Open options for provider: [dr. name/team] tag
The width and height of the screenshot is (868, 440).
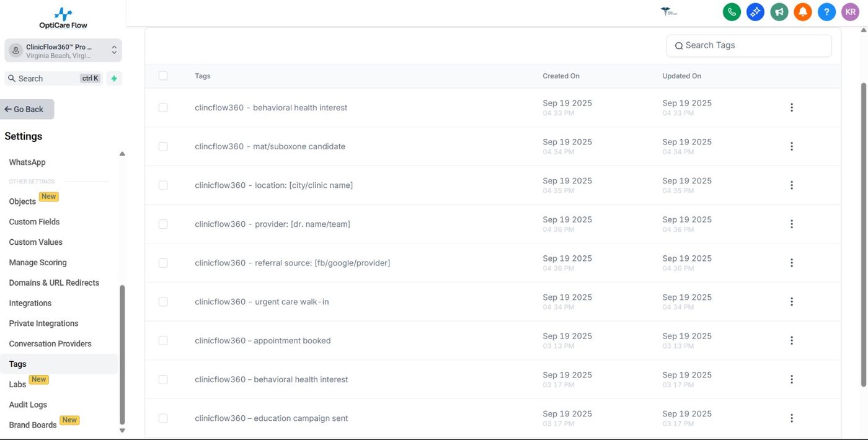pyautogui.click(x=792, y=224)
